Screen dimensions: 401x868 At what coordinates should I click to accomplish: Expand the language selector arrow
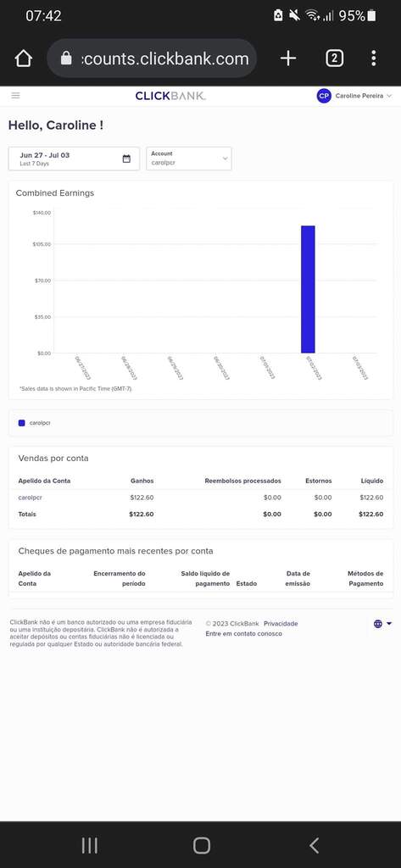[389, 624]
